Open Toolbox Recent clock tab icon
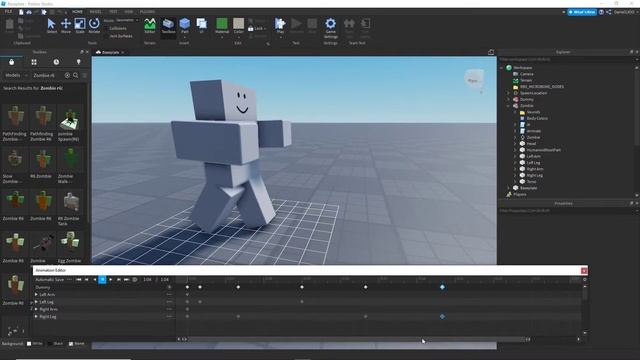 [x=56, y=62]
